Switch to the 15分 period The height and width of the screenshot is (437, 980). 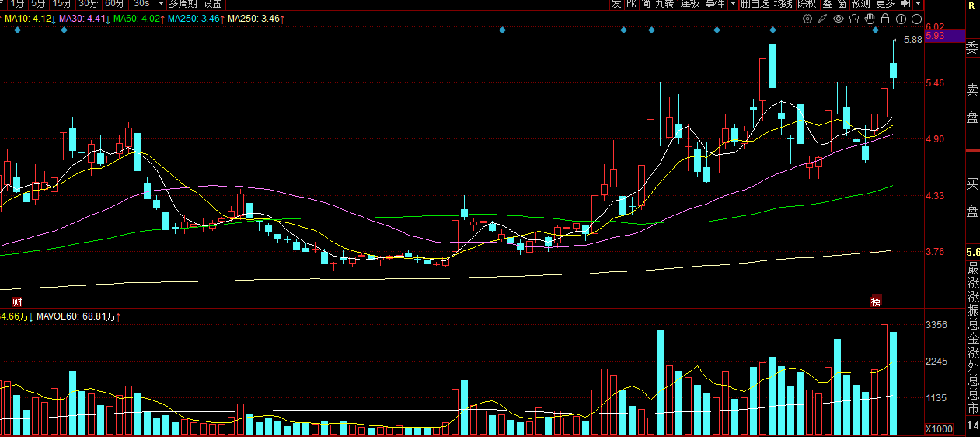tap(62, 4)
